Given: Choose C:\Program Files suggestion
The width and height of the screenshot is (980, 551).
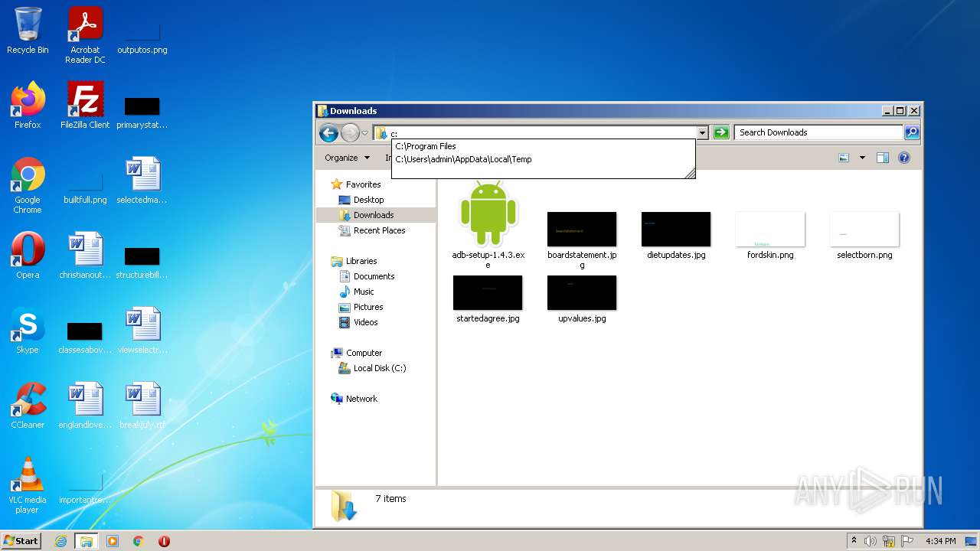Looking at the screenshot, I should click(543, 146).
